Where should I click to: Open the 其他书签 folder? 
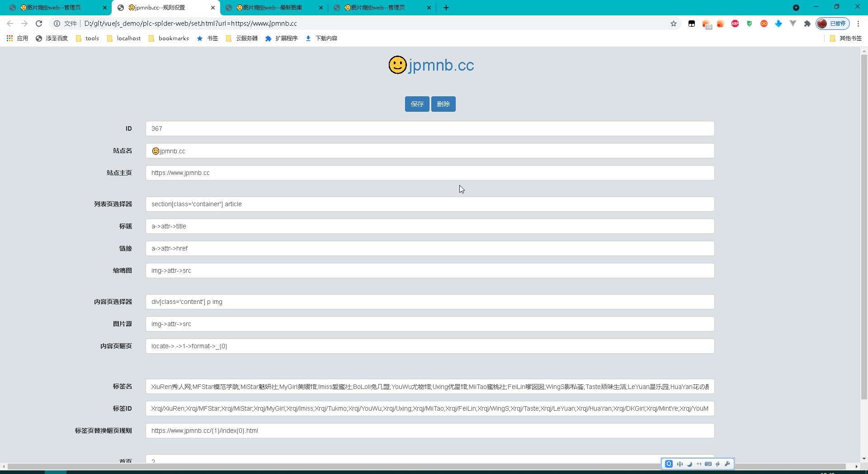click(846, 38)
